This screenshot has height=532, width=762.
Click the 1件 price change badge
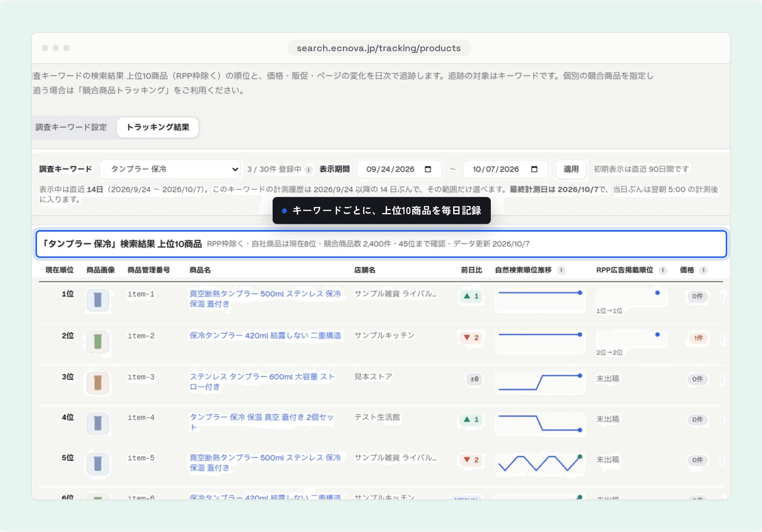click(x=698, y=338)
